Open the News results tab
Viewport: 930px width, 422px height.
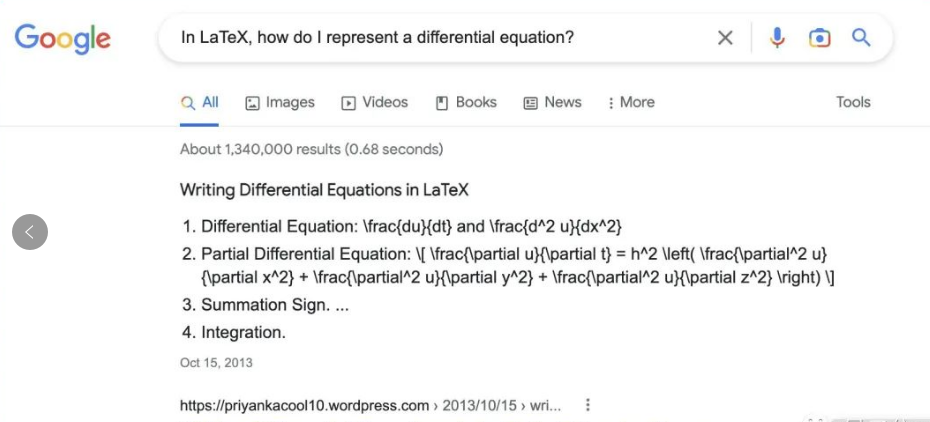[x=552, y=103]
